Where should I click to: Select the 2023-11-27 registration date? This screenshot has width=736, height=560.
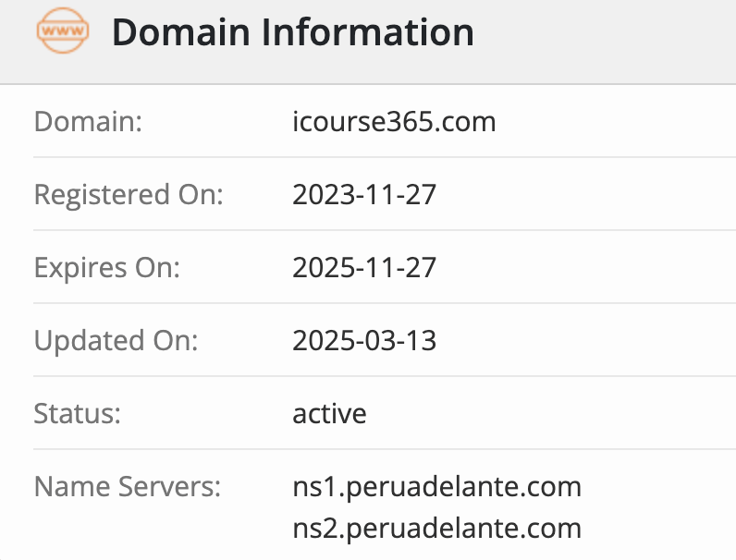364,195
